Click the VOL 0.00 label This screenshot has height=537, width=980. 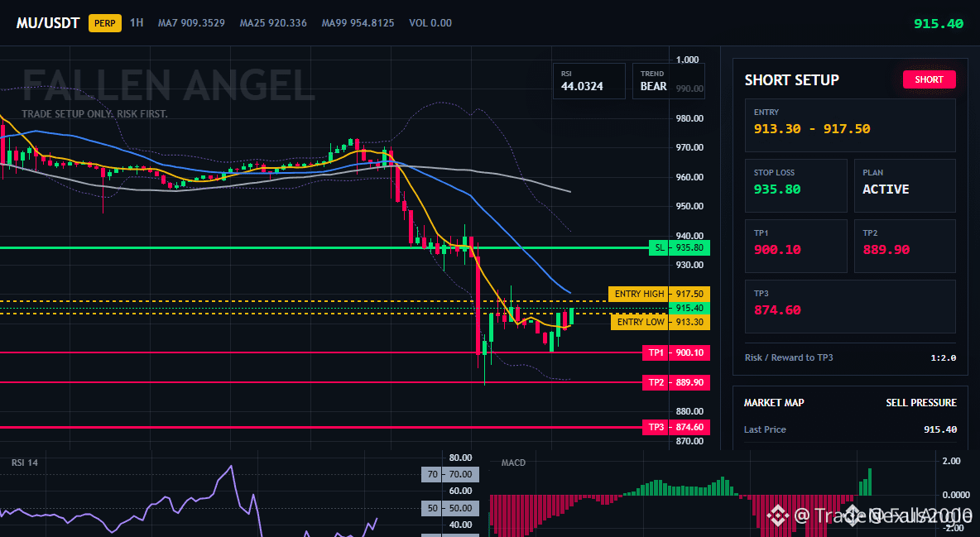tap(430, 23)
